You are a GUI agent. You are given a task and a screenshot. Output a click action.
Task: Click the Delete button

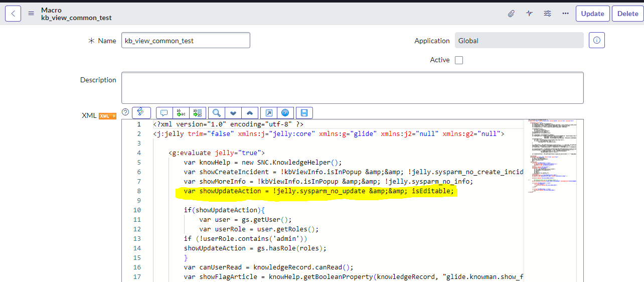[627, 14]
